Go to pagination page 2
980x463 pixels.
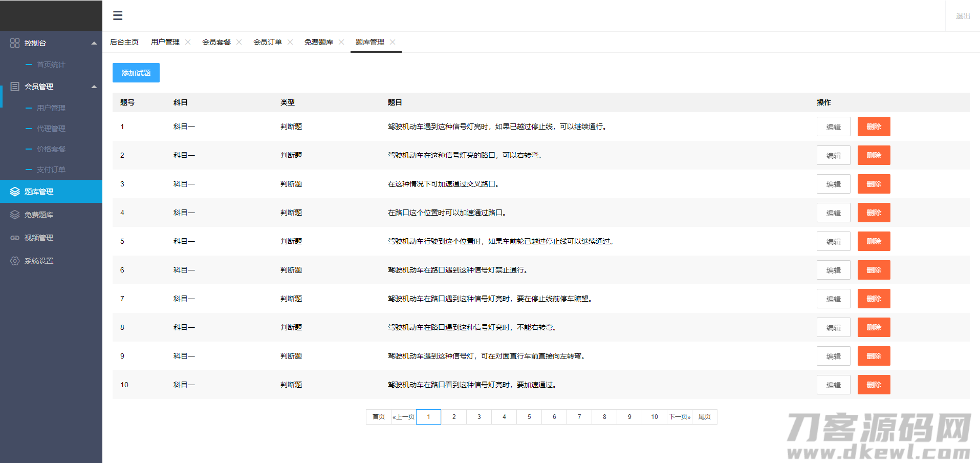(454, 417)
